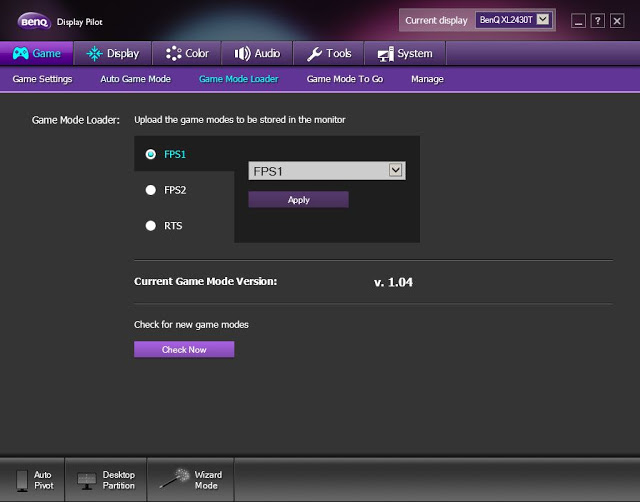
Task: Click the FPS1 radio label text
Action: [175, 154]
